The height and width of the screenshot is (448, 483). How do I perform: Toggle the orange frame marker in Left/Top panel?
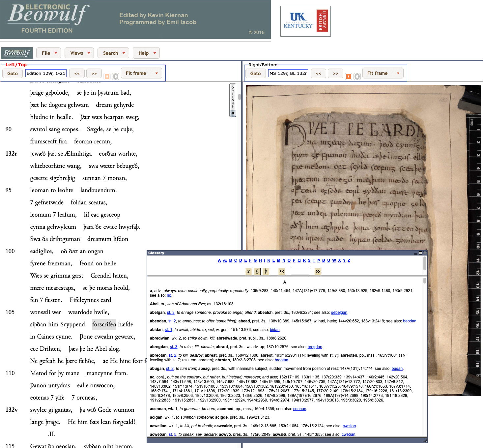pos(107,76)
